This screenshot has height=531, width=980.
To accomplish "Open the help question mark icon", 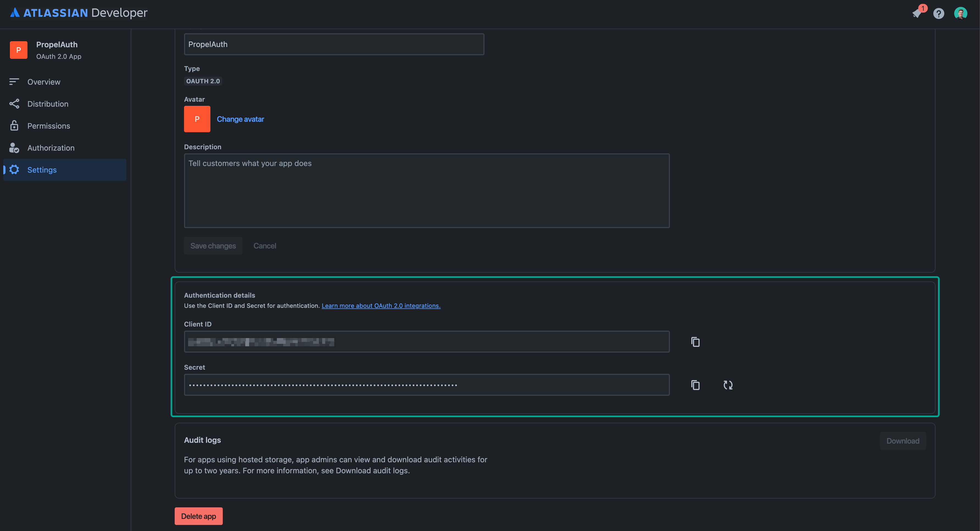I will click(x=939, y=14).
